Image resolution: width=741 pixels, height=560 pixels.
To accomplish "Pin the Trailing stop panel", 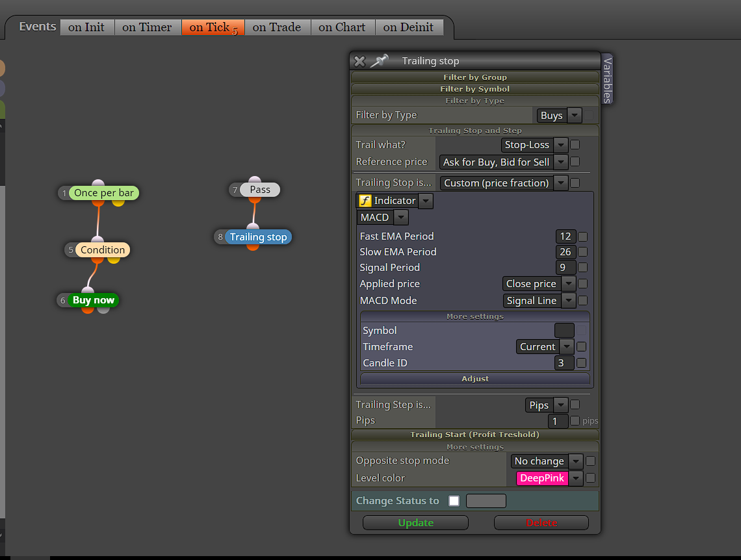I will pos(379,60).
